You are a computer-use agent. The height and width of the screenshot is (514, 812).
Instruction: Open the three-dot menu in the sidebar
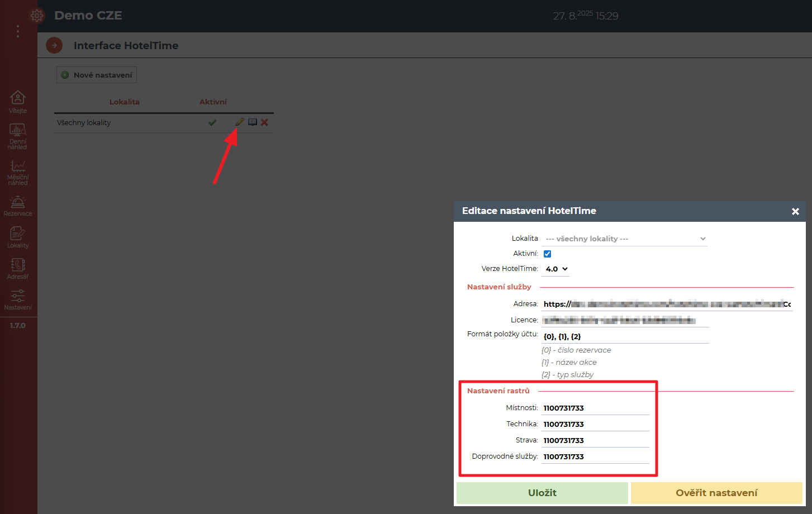point(18,31)
